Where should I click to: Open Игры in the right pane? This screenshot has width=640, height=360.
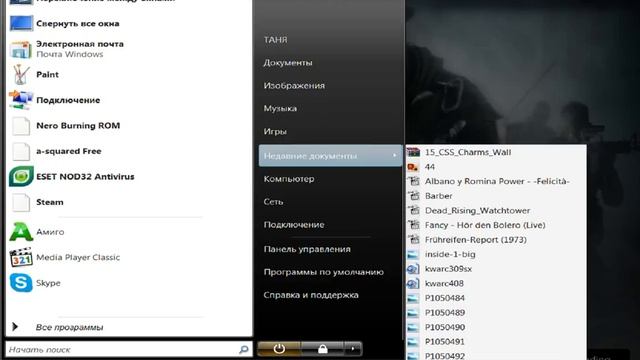coord(275,131)
